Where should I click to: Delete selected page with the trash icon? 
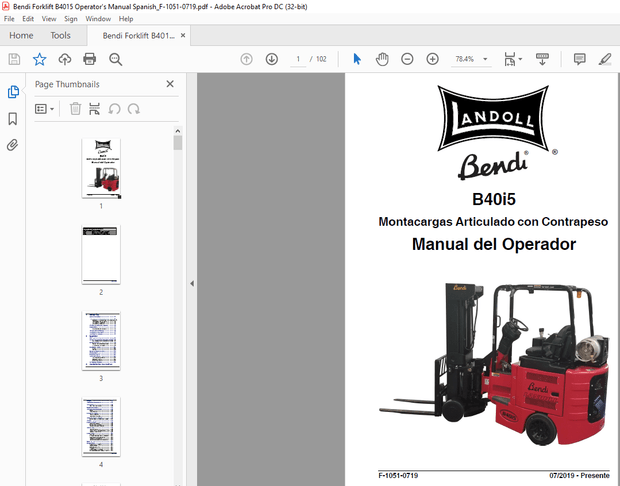75,109
